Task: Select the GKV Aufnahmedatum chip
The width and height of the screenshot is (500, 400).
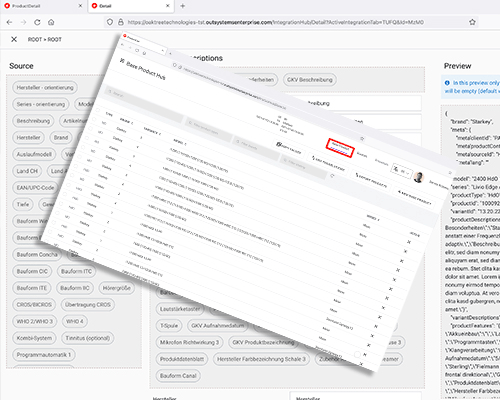Action: coord(218,325)
